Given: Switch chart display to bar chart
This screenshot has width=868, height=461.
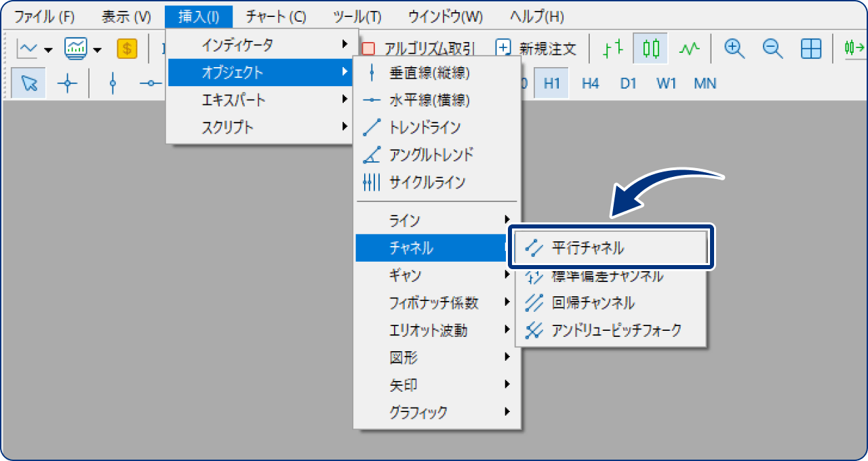Looking at the screenshot, I should 611,49.
